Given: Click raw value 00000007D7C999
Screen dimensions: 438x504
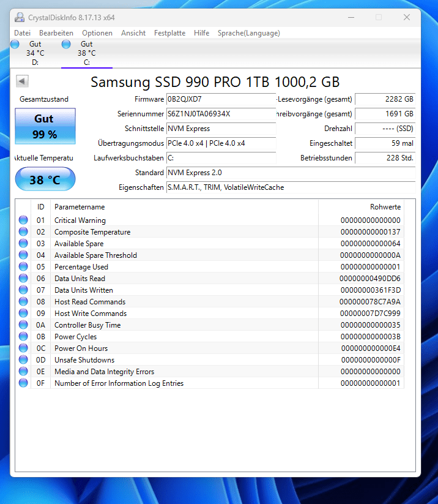Looking at the screenshot, I should click(x=370, y=314).
